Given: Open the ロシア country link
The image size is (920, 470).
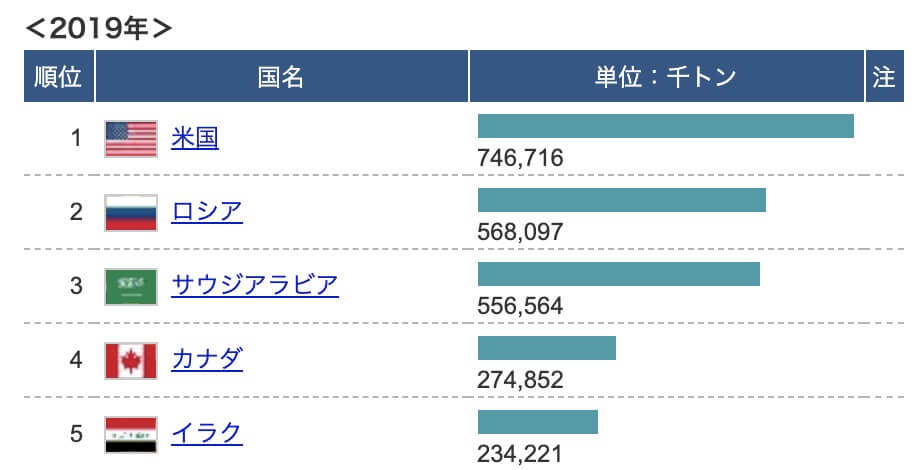Looking at the screenshot, I should pos(207,212).
